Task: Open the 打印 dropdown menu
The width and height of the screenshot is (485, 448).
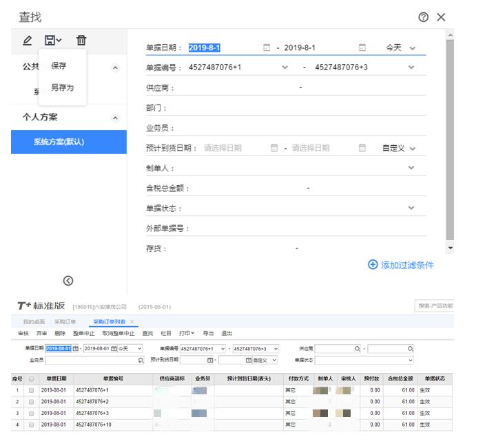Action: (187, 333)
